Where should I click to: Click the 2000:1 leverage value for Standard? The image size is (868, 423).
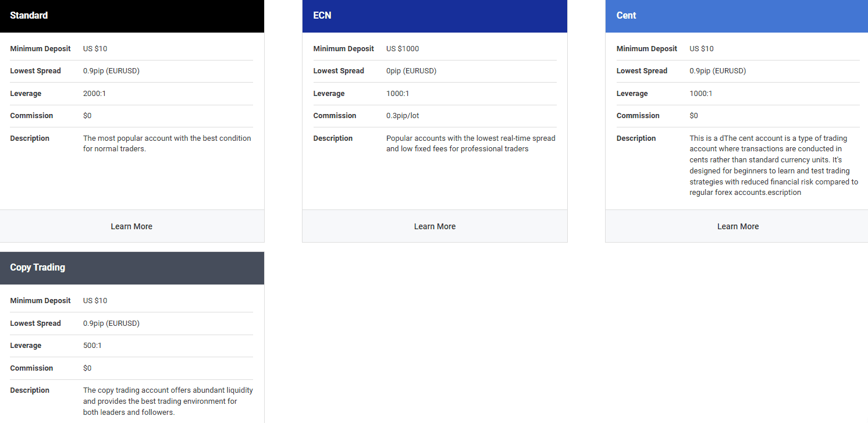[x=93, y=93]
